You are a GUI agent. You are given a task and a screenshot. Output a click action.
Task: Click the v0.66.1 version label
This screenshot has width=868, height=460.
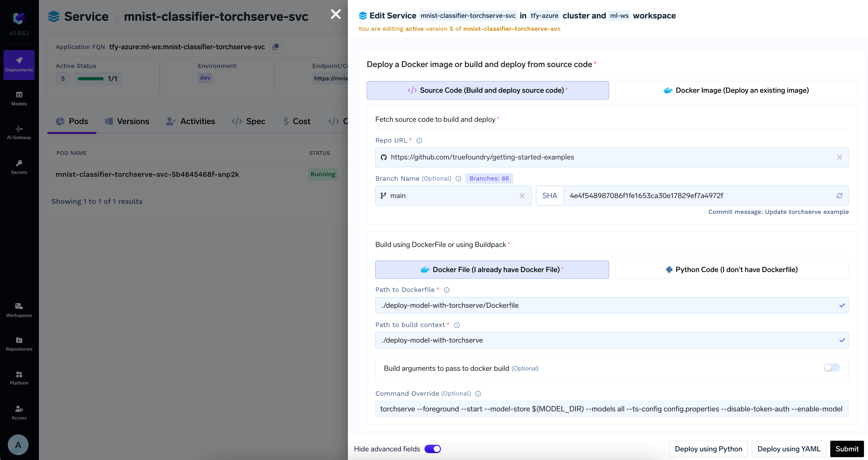pyautogui.click(x=19, y=33)
